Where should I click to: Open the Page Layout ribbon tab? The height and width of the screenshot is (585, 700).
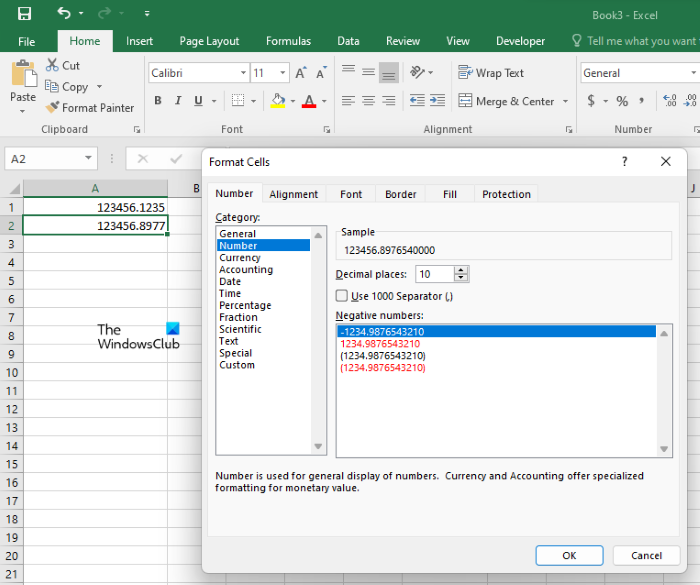209,41
